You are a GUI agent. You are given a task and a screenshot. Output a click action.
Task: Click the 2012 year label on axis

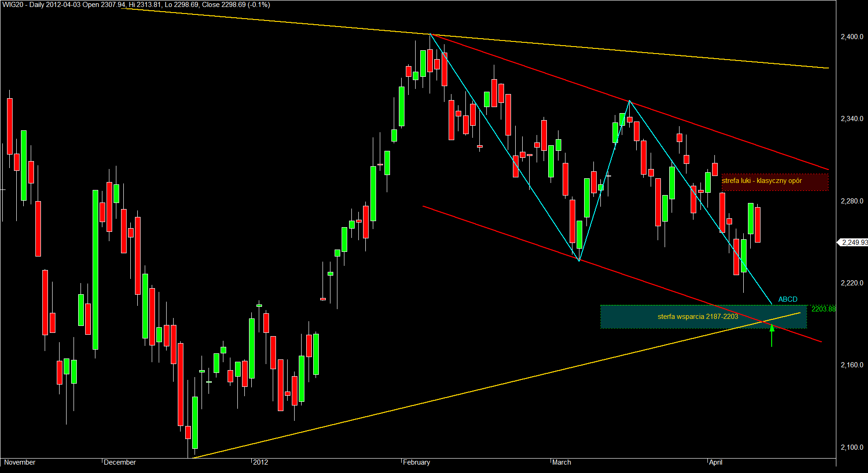pyautogui.click(x=261, y=462)
